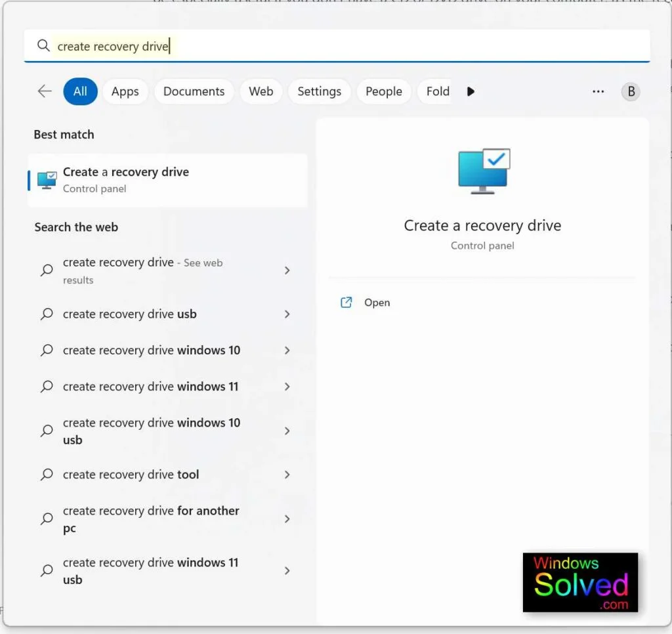
Task: Select single-line 'create recovery drive windows 10' suggestion
Action: (167, 350)
